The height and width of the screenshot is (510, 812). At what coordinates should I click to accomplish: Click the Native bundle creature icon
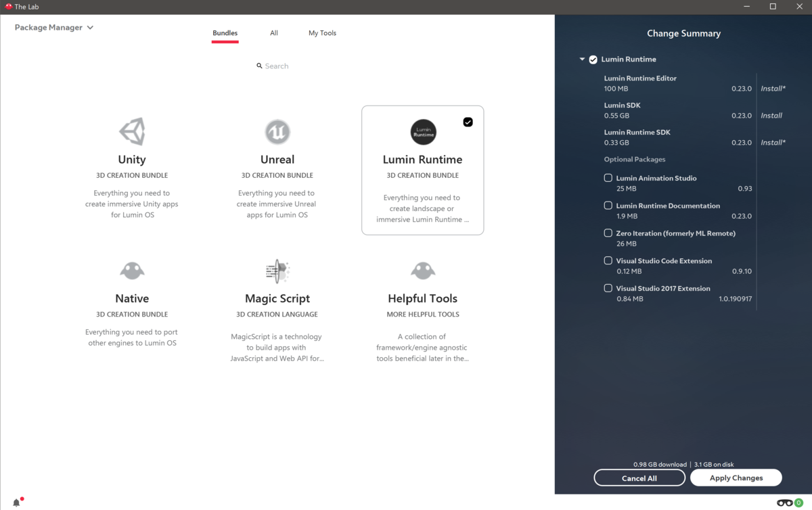pos(132,271)
